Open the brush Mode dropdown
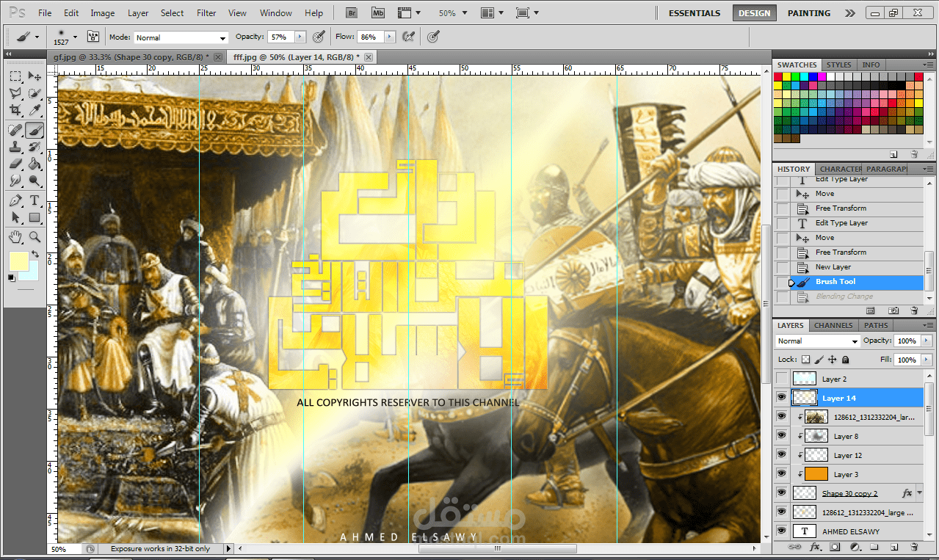This screenshot has height=560, width=939. [223, 37]
